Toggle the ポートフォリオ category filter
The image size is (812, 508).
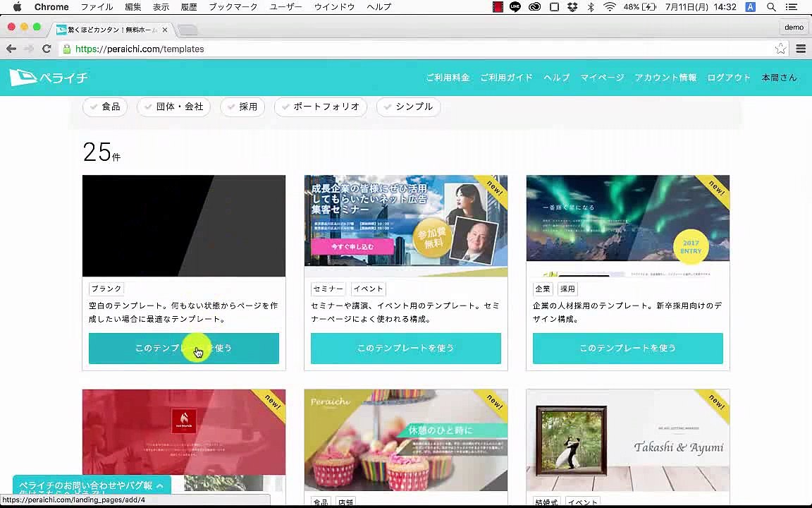tap(321, 107)
